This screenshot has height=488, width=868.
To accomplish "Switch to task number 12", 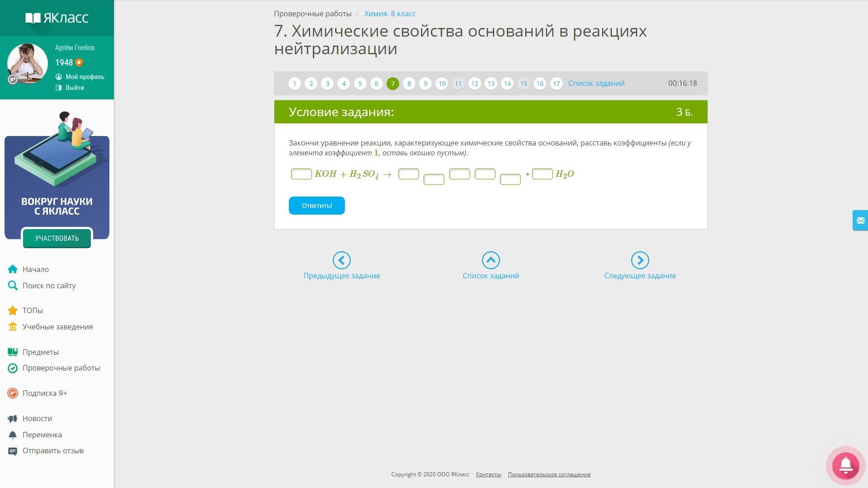I will click(474, 84).
